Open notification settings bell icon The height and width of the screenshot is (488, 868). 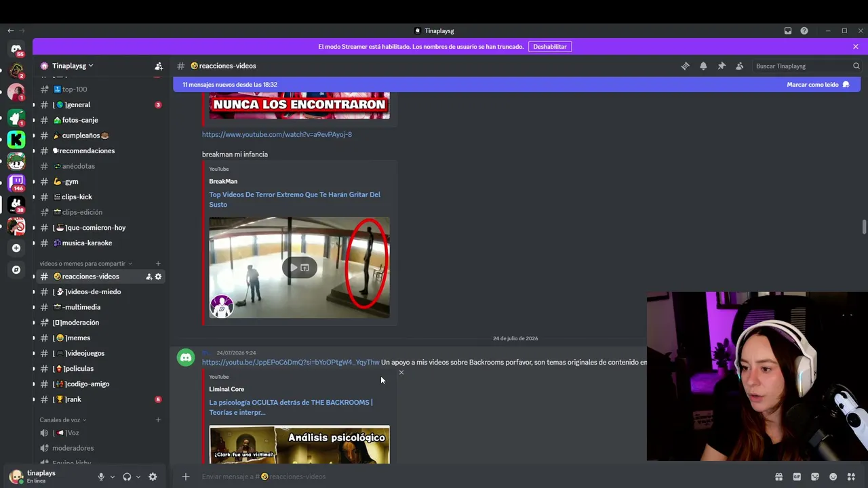pyautogui.click(x=703, y=66)
